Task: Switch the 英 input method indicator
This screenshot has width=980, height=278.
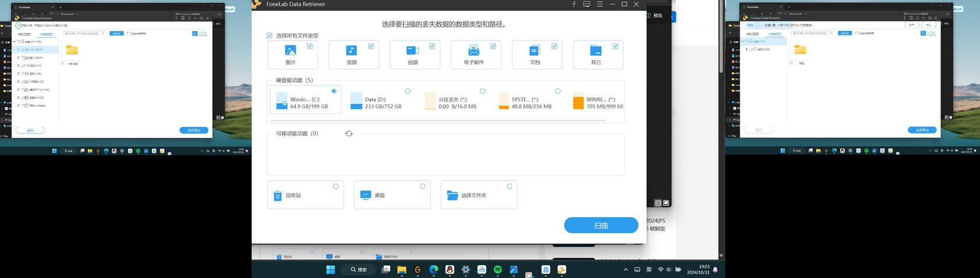Action: (649, 270)
